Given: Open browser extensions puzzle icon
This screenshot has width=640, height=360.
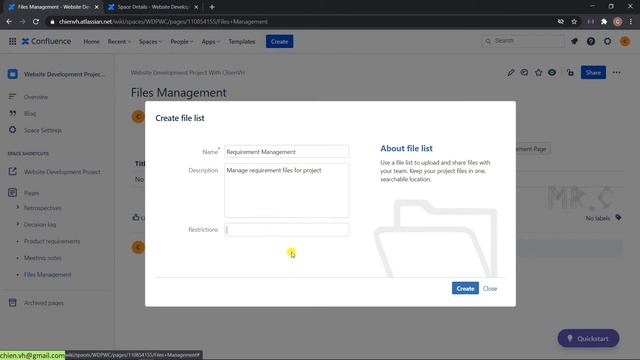Looking at the screenshot, I should [604, 22].
